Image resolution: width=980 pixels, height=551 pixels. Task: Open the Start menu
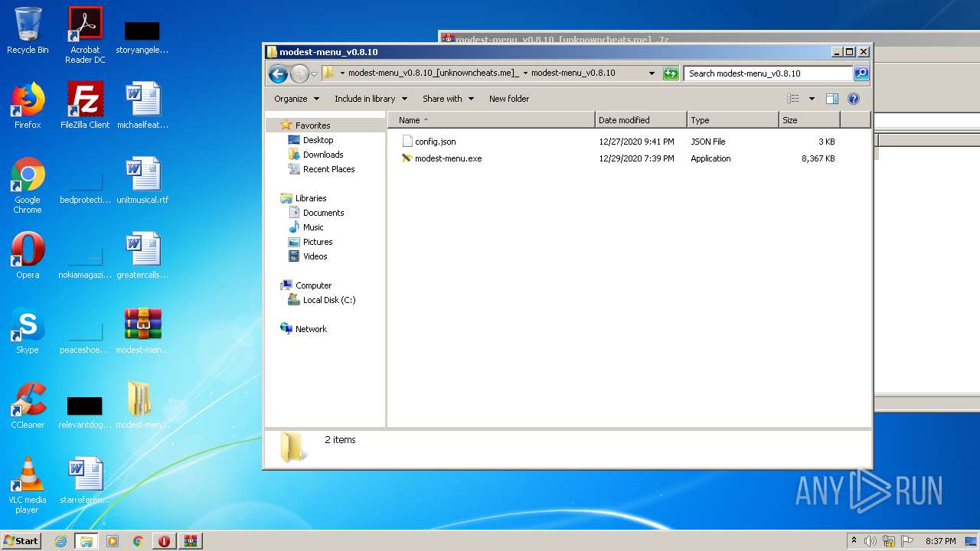(21, 541)
